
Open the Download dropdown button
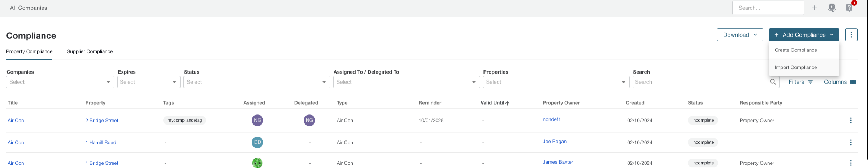[740, 35]
